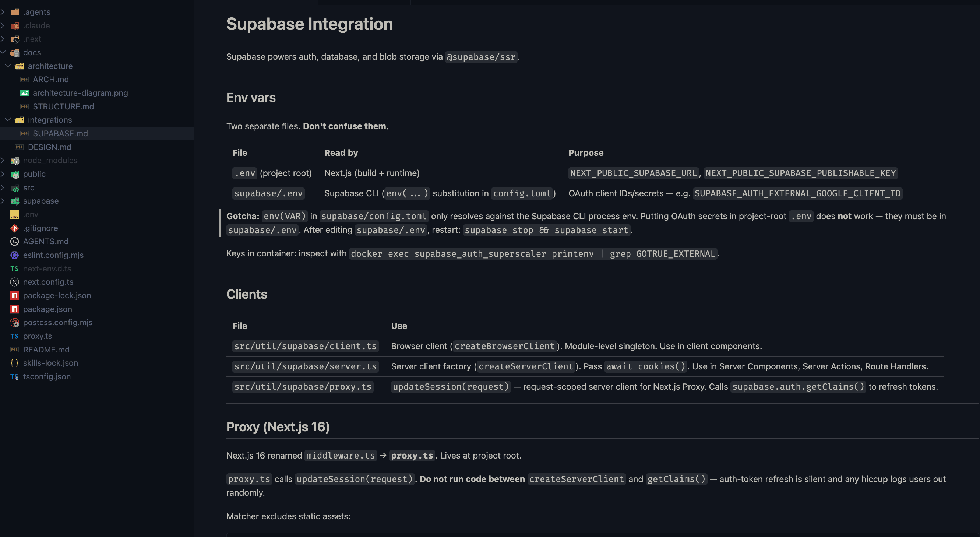Click the ESLint icon beside eslint.config.mjs
Screen dimensions: 980x537
click(x=15, y=255)
